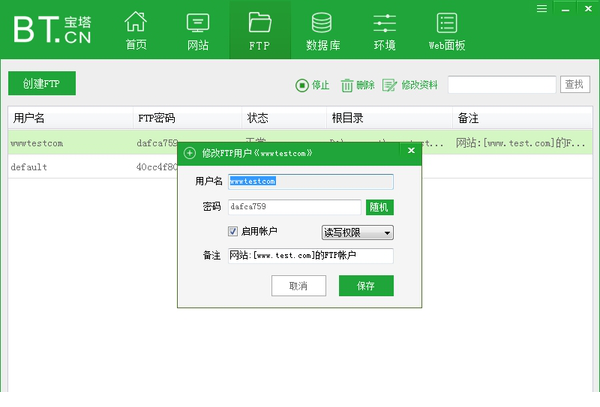Click the 取消 cancel button
600x407 pixels.
298,285
